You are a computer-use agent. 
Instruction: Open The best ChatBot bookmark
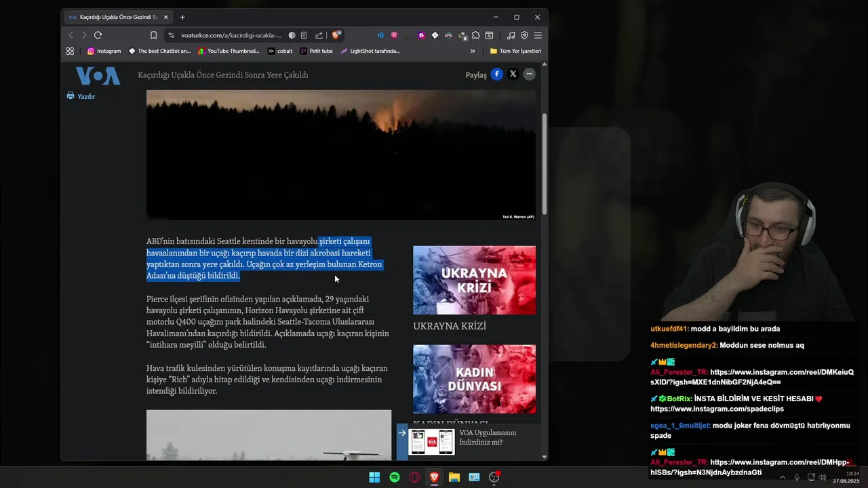160,51
